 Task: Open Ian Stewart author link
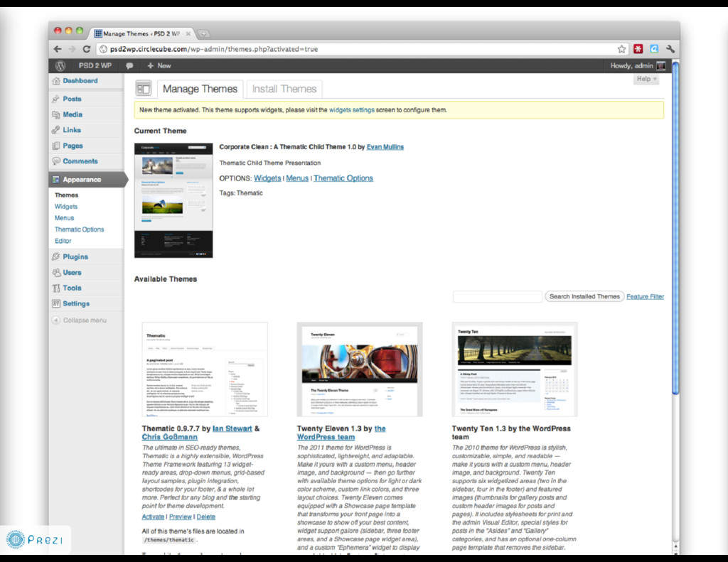232,429
